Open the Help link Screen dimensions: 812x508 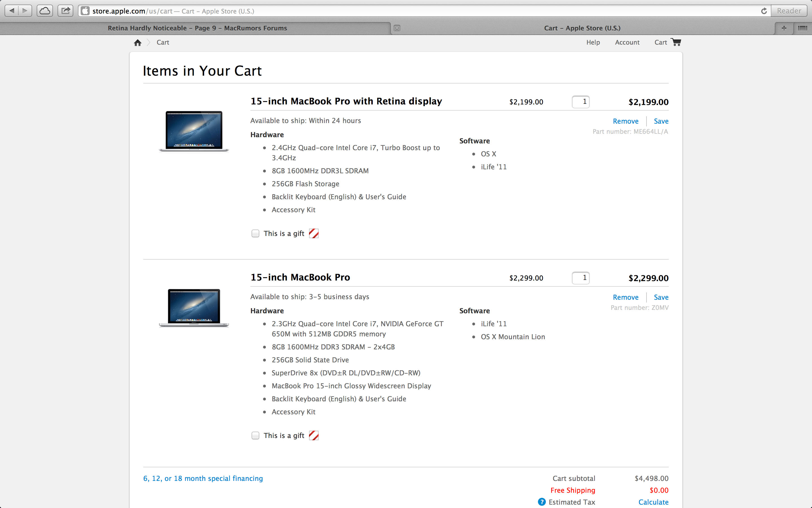pos(593,42)
